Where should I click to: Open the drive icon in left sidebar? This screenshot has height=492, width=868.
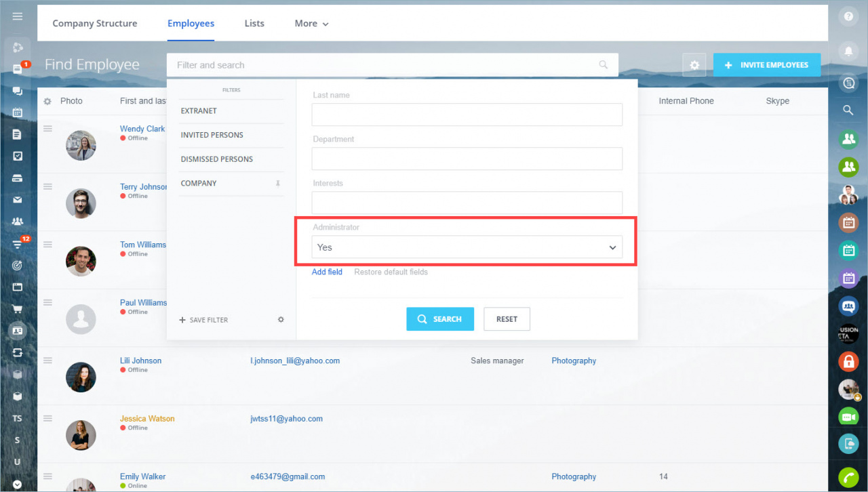point(18,178)
